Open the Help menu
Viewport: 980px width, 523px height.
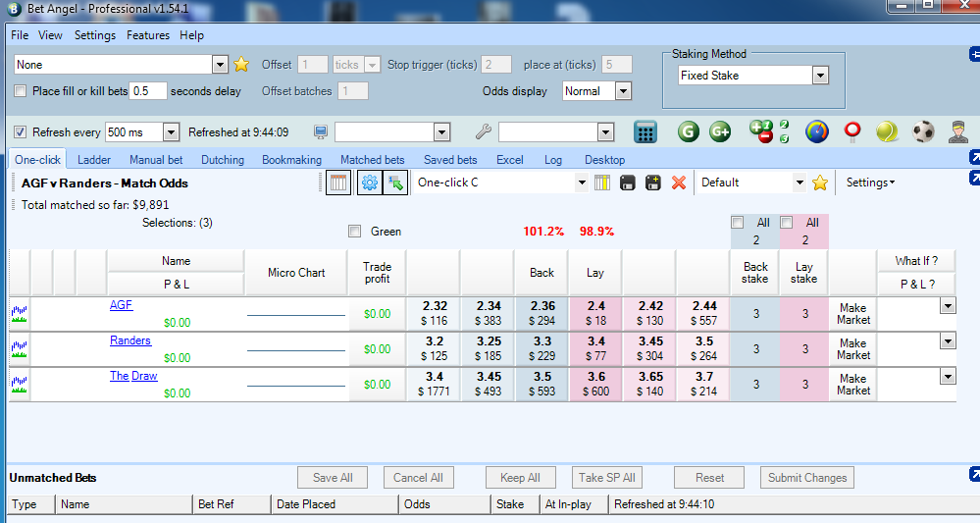coord(191,35)
